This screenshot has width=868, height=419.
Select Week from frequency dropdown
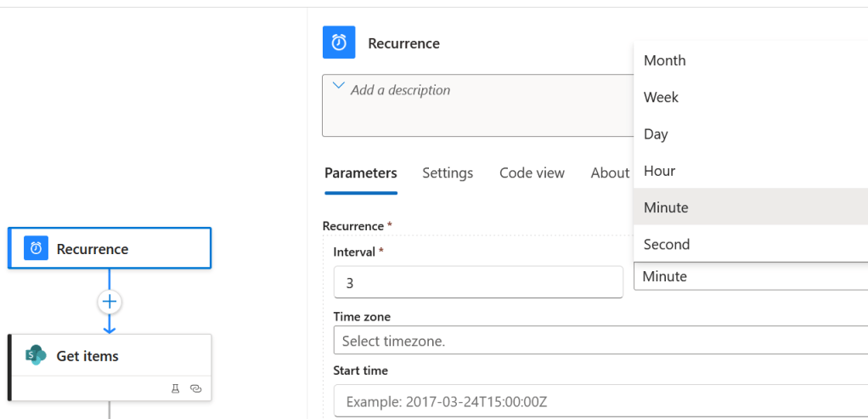tap(751, 97)
